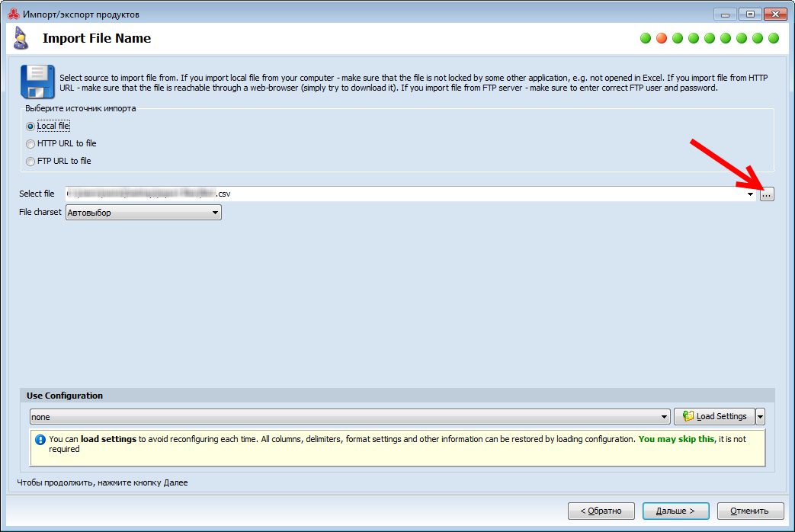Click the red step indicator dot
Screen dimensions: 795x532
[x=662, y=38]
